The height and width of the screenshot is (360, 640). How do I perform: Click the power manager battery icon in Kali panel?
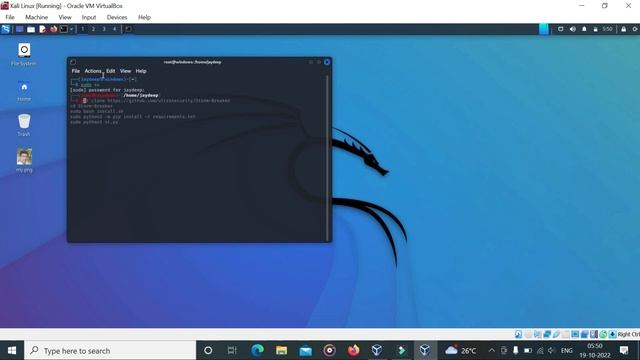pos(596,29)
